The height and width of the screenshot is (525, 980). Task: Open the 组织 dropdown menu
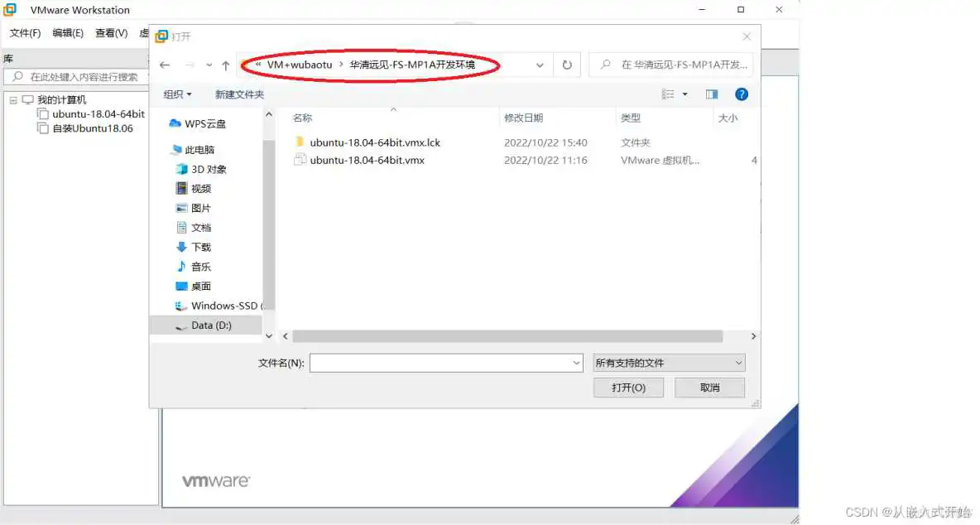(x=177, y=94)
